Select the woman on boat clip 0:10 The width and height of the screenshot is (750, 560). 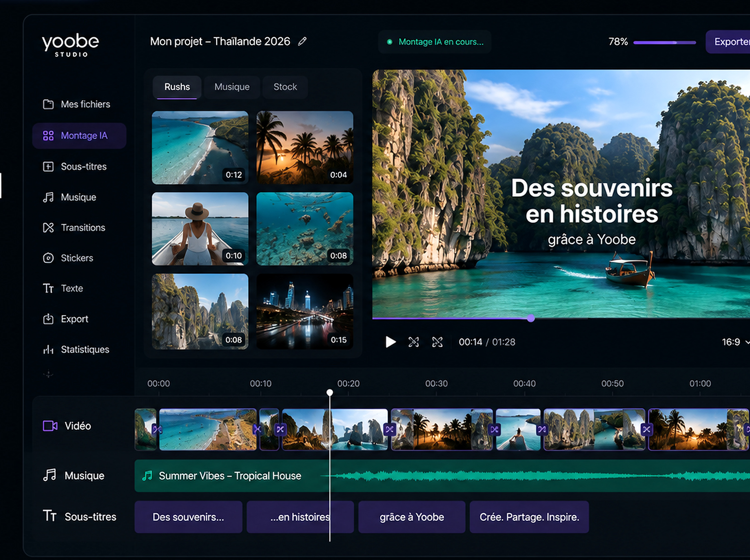(200, 229)
